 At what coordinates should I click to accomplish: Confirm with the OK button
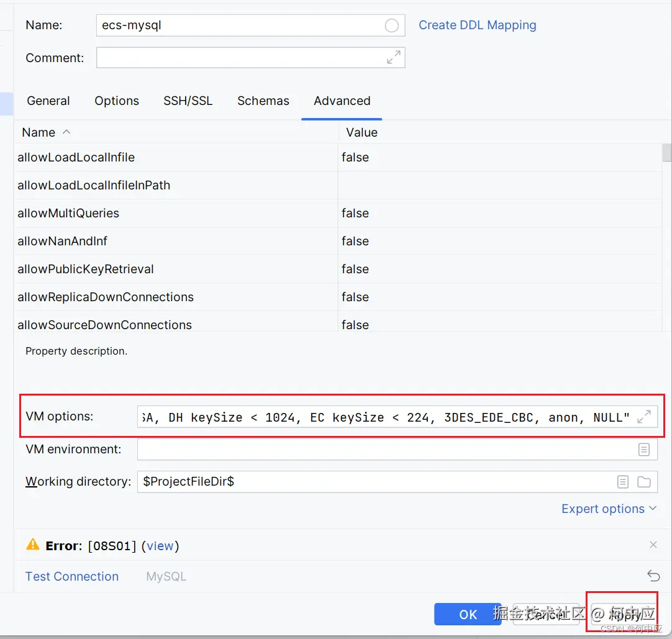click(468, 614)
